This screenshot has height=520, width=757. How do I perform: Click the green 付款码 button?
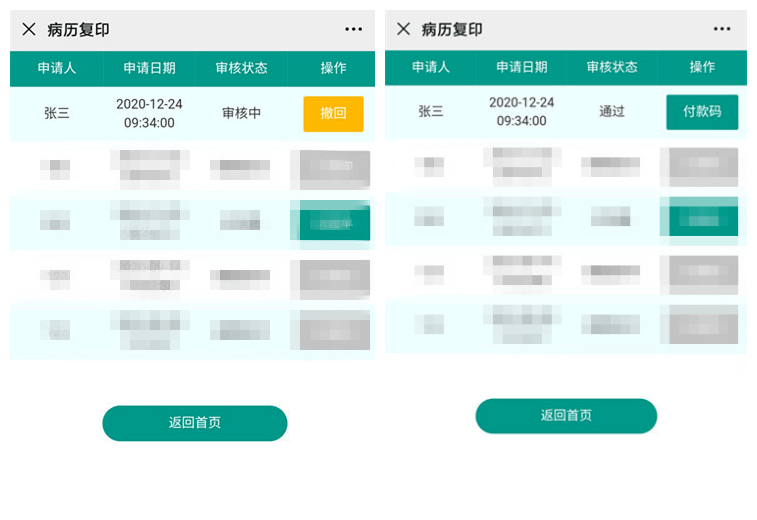coord(702,112)
